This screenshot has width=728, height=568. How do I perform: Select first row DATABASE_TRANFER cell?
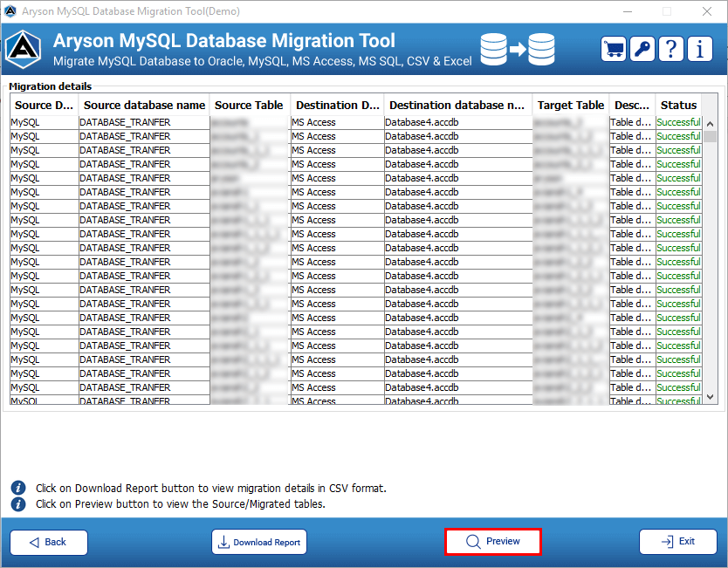pyautogui.click(x=144, y=122)
